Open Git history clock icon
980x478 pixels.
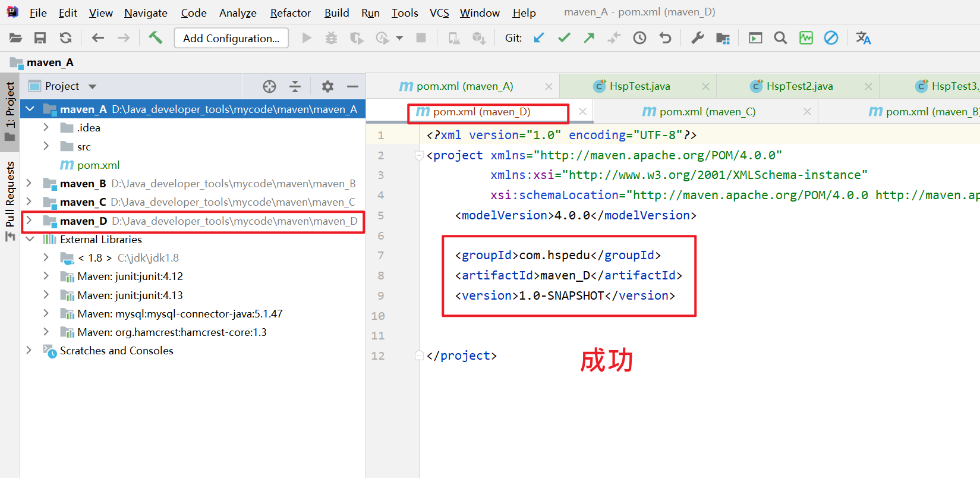pos(639,38)
